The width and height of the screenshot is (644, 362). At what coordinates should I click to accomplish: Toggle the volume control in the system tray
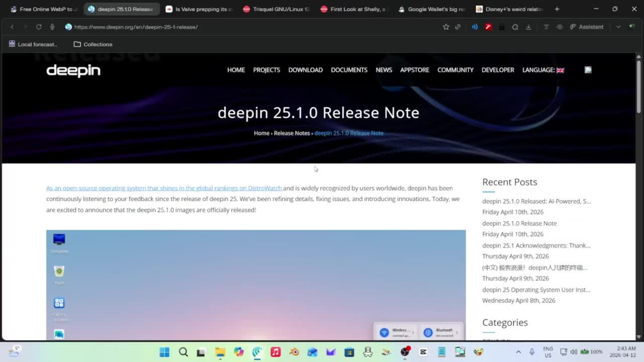coord(574,352)
